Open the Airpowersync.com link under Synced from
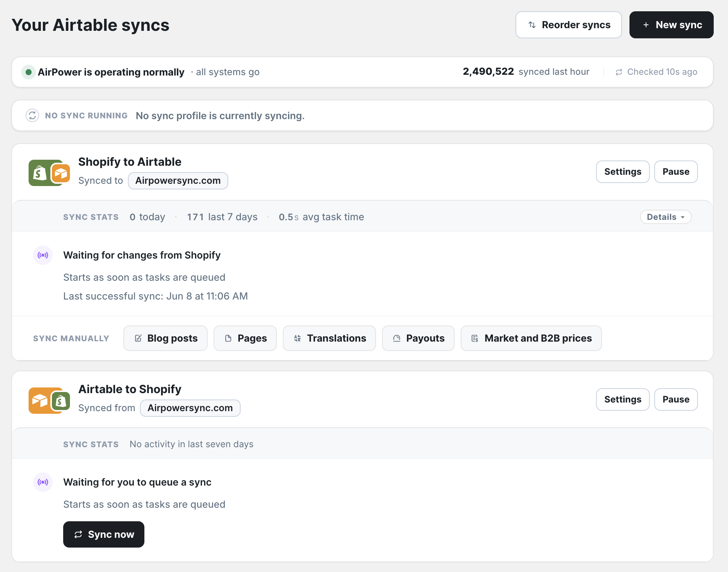 (x=190, y=408)
